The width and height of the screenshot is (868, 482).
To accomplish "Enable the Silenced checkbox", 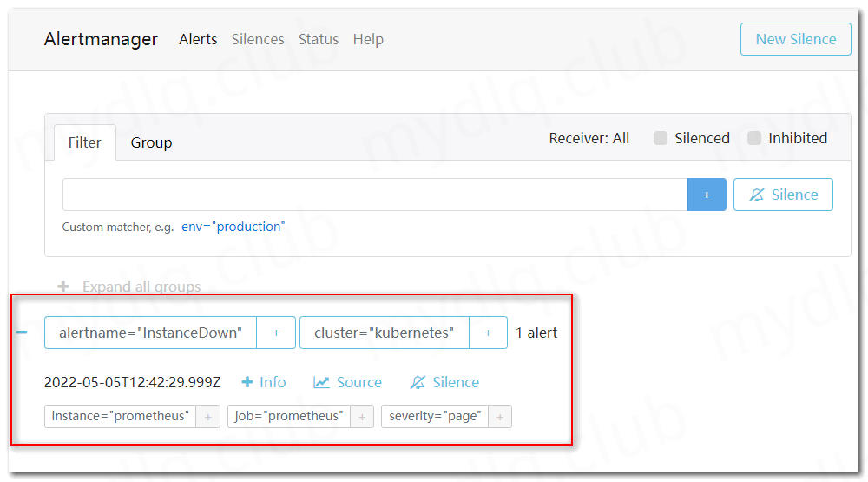I will [x=661, y=138].
